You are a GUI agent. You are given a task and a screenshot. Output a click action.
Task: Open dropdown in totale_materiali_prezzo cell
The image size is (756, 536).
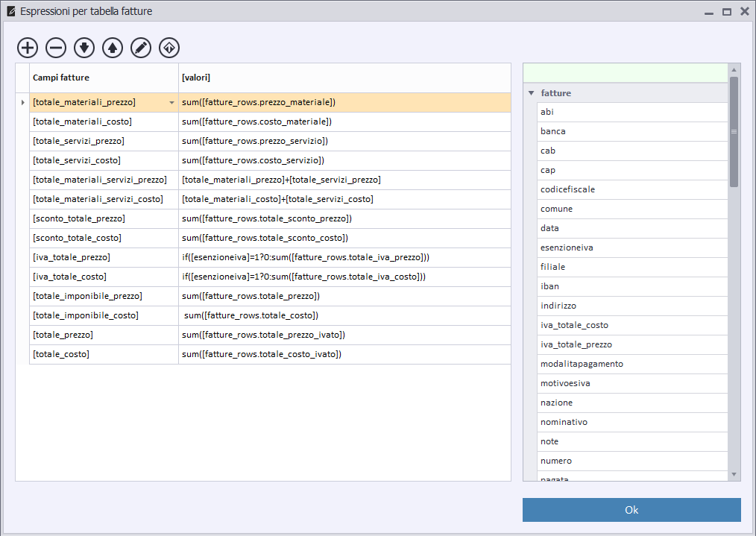click(172, 102)
